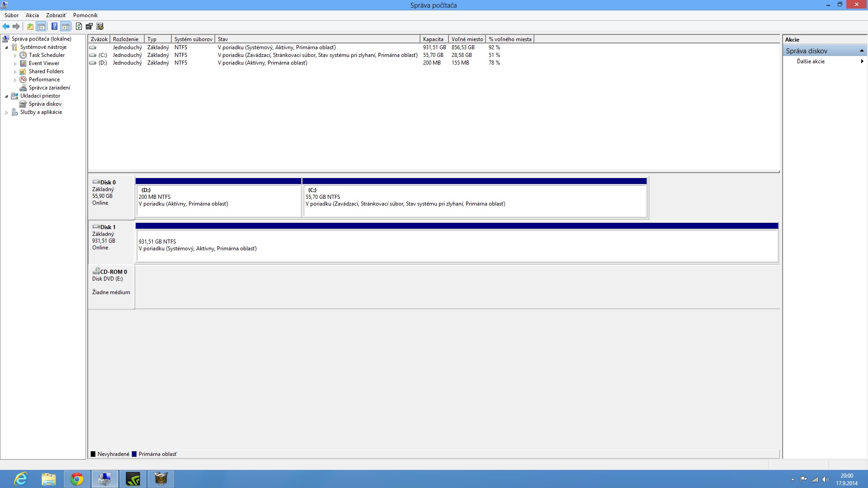The image size is (868, 488).
Task: Toggle the Show/Hide Action Pane button
Action: (65, 26)
